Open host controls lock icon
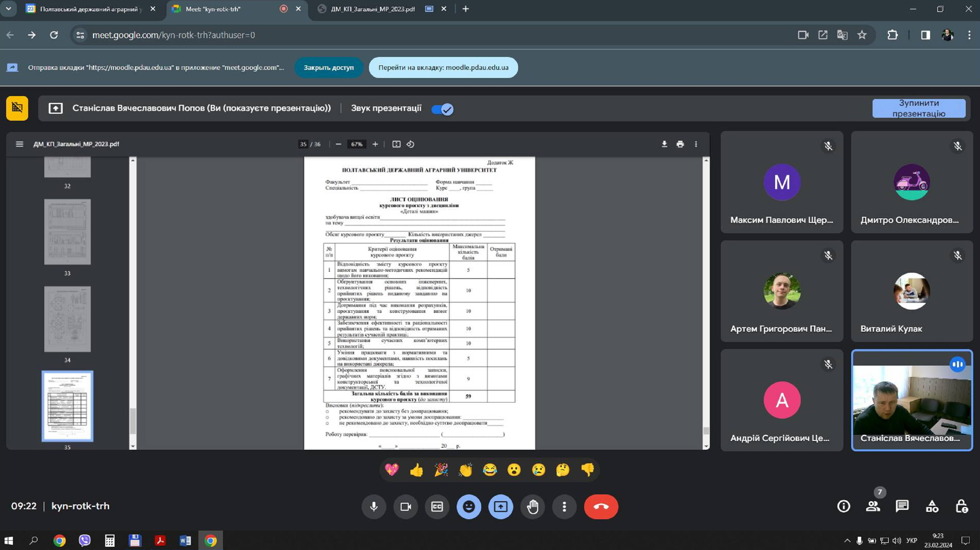 point(961,506)
